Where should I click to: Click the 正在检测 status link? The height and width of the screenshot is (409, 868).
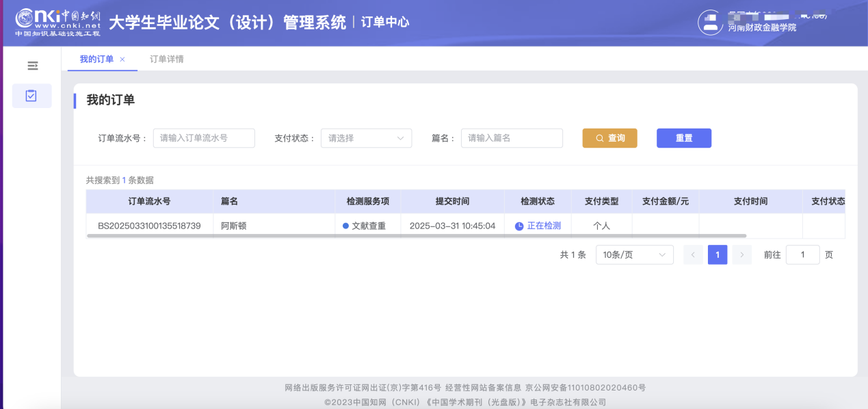click(544, 226)
